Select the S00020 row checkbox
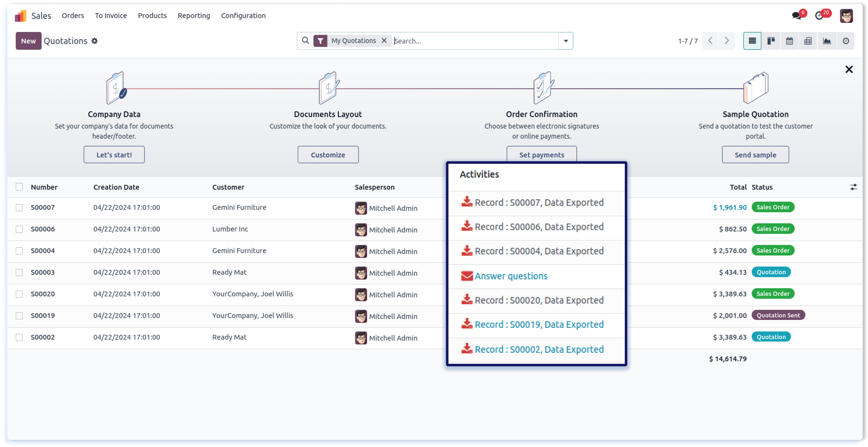868x447 pixels. pyautogui.click(x=19, y=294)
